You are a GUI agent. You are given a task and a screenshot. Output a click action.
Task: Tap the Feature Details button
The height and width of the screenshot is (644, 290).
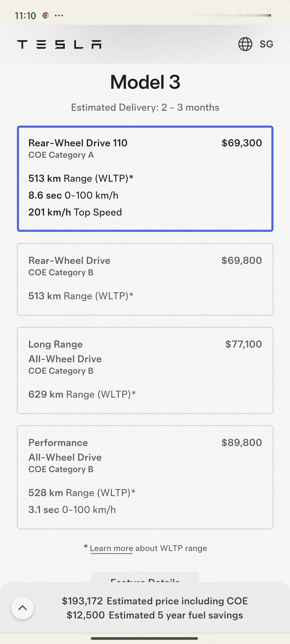coord(145,578)
